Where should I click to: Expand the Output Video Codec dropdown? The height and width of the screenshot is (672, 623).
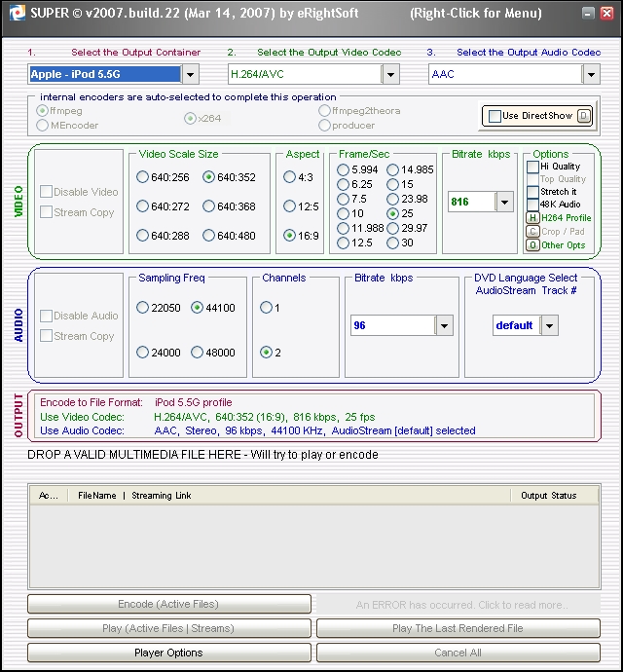(390, 75)
